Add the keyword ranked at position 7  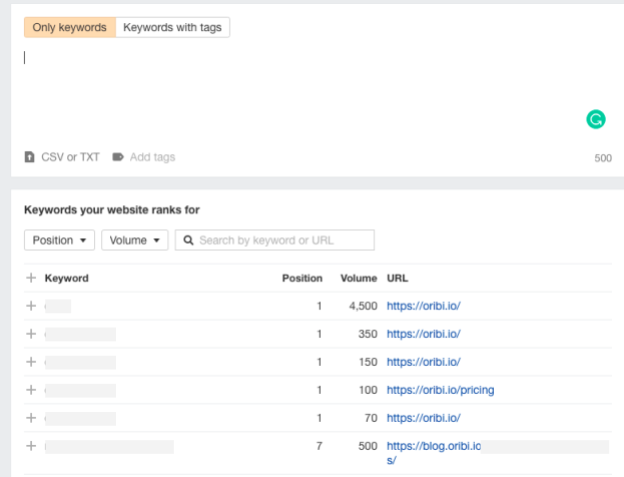tap(31, 446)
